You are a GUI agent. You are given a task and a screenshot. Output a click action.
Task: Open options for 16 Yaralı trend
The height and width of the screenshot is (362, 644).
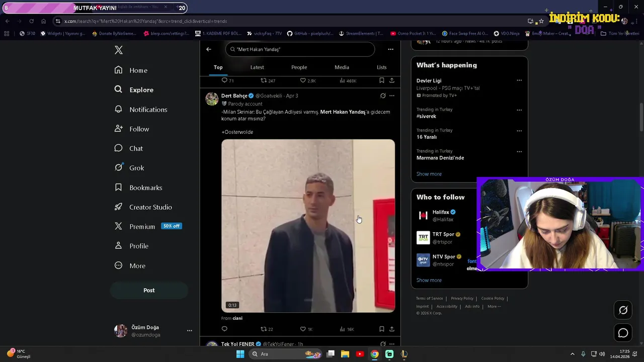point(519,131)
